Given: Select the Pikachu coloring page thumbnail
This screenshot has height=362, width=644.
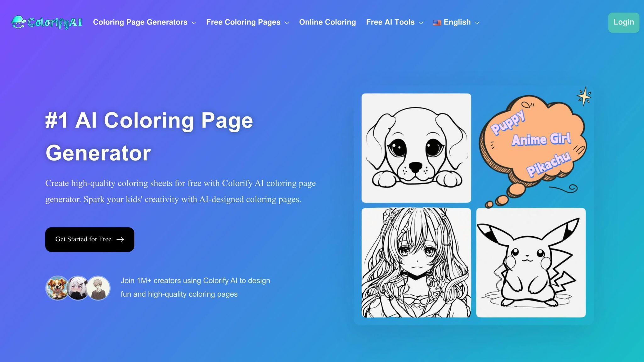Looking at the screenshot, I should (531, 263).
